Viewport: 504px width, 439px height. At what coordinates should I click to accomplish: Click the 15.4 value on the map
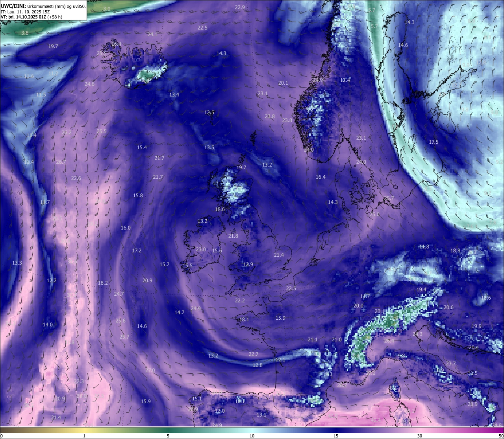tap(142, 147)
